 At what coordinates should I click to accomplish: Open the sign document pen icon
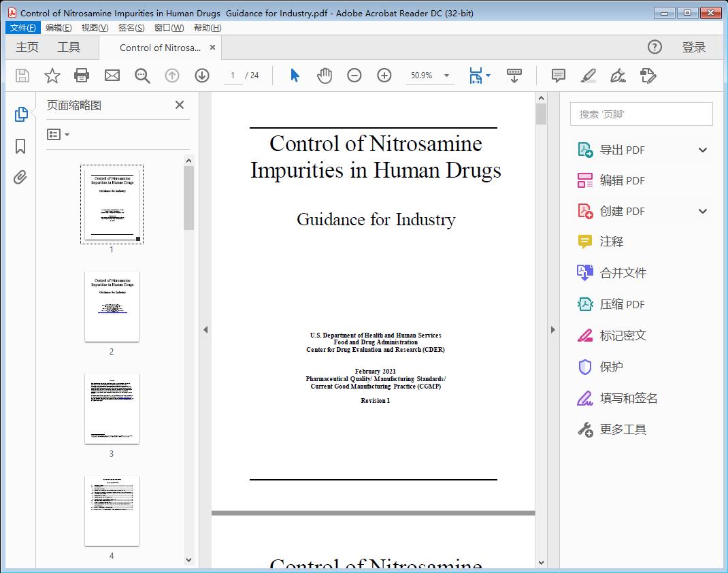[618, 76]
